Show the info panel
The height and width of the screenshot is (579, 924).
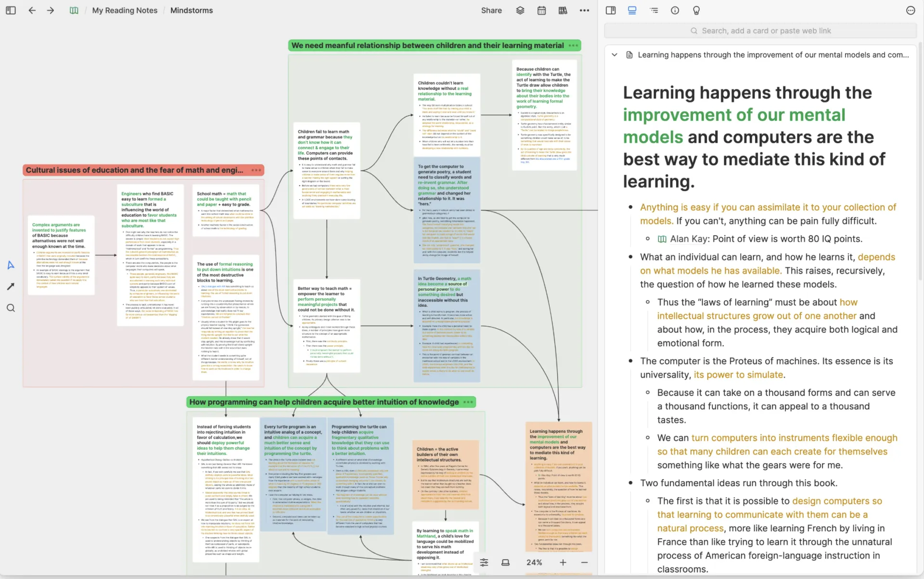coord(675,10)
